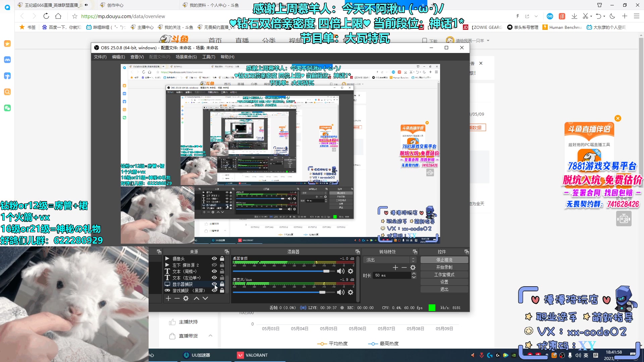
Task: Reload the browser page
Action: tap(46, 16)
